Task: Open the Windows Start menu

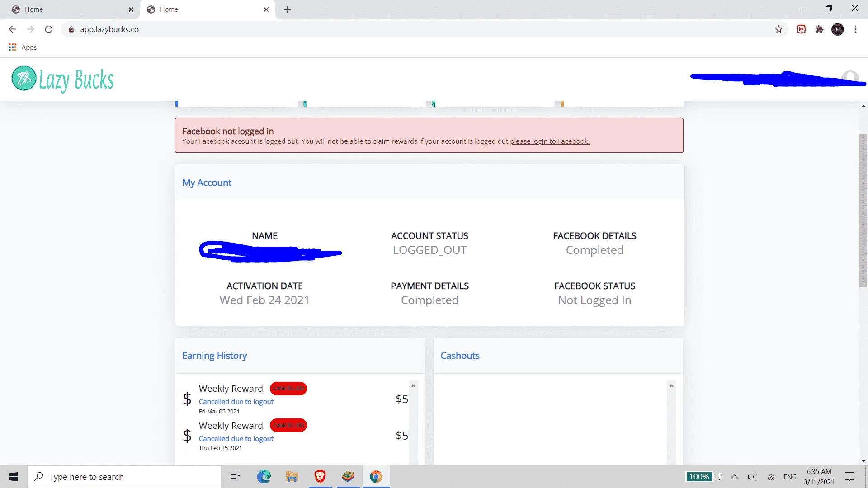Action: pyautogui.click(x=14, y=477)
